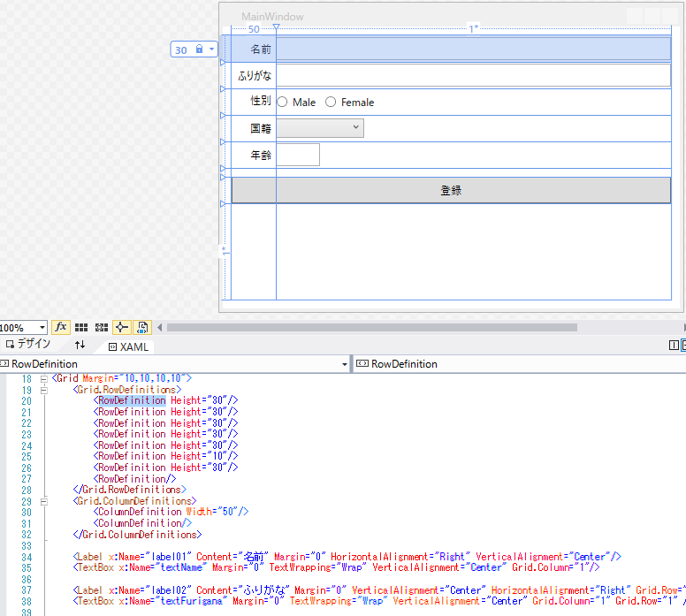Open the row height type dropdown arrow
The image size is (686, 616).
pos(212,49)
